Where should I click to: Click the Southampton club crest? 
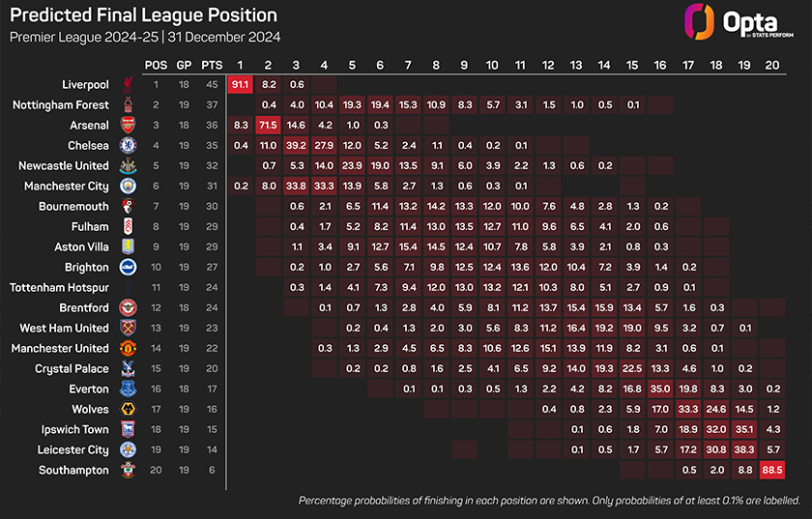click(x=128, y=470)
